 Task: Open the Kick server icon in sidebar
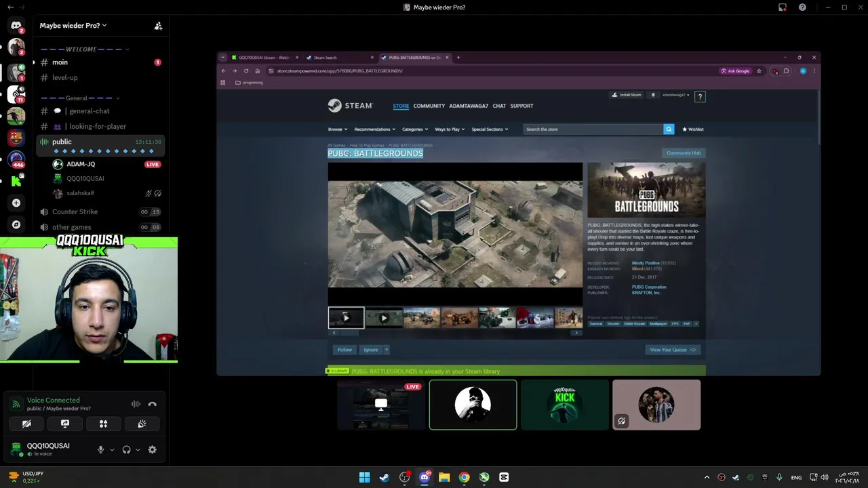click(16, 181)
